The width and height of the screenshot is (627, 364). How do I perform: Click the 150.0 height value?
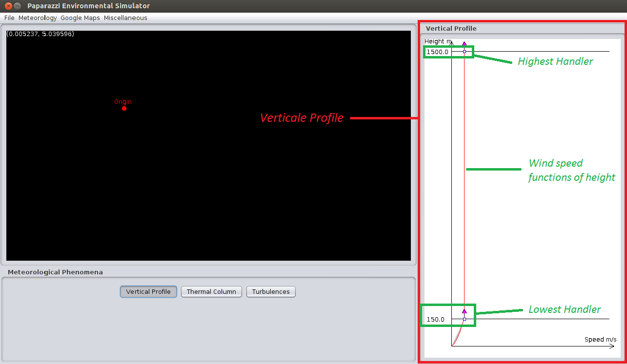point(436,320)
